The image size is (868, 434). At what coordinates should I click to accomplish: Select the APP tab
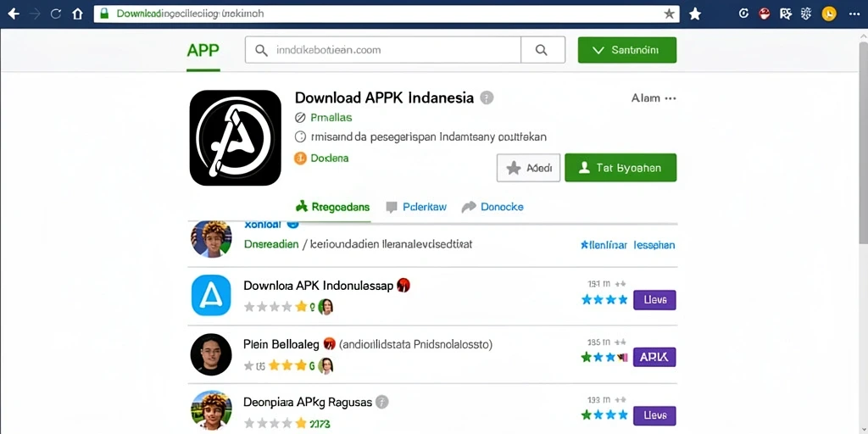click(x=203, y=50)
